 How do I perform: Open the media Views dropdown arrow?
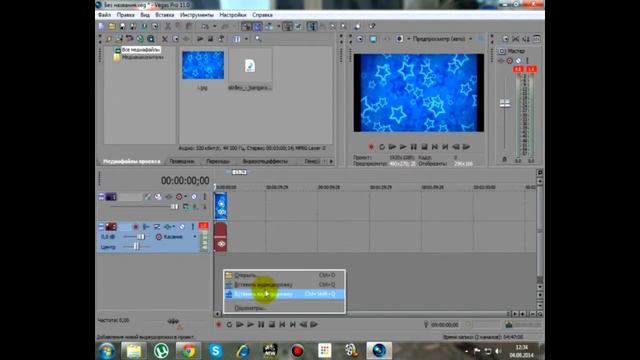coord(246,39)
